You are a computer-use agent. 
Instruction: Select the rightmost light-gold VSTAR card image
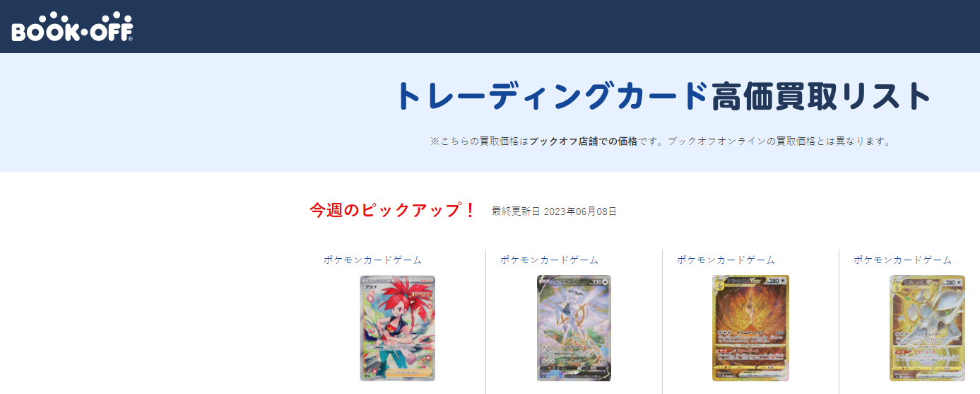point(927,328)
